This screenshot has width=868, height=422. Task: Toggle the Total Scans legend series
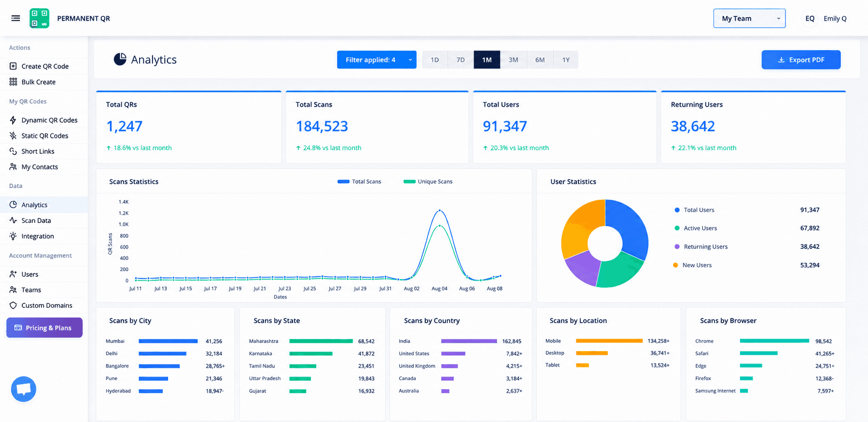coord(359,181)
